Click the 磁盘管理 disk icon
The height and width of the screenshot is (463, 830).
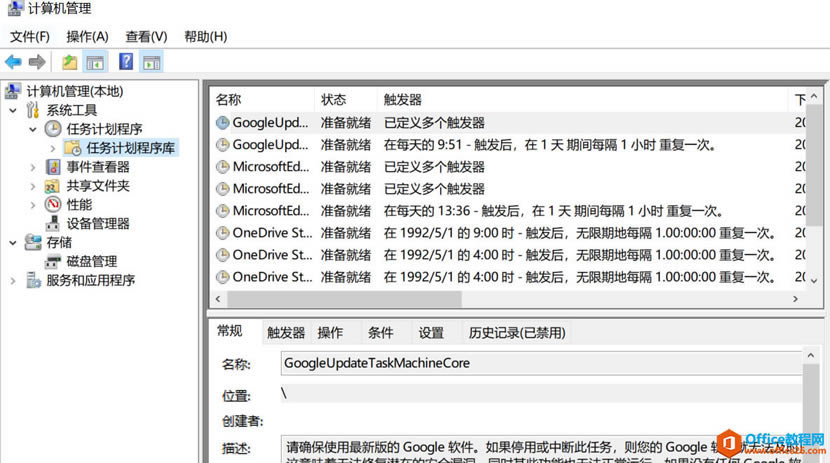[x=53, y=261]
